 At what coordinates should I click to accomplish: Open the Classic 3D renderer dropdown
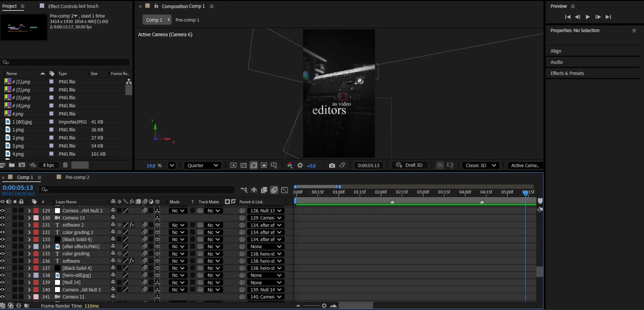480,165
